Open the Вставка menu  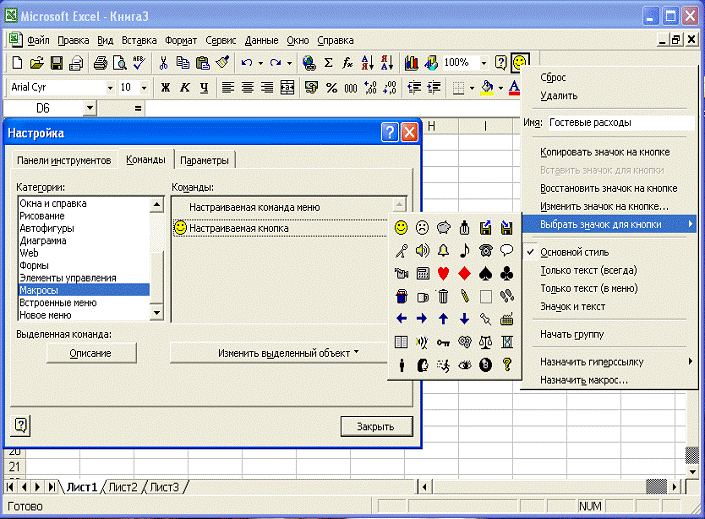[139, 40]
